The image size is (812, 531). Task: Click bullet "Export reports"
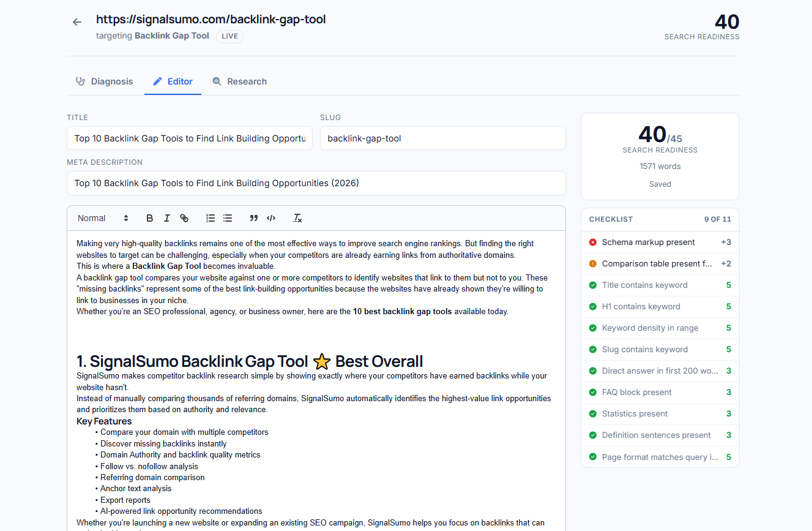click(x=125, y=500)
